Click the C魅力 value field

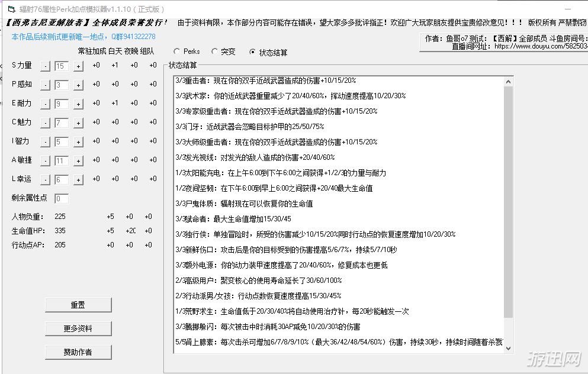point(62,123)
